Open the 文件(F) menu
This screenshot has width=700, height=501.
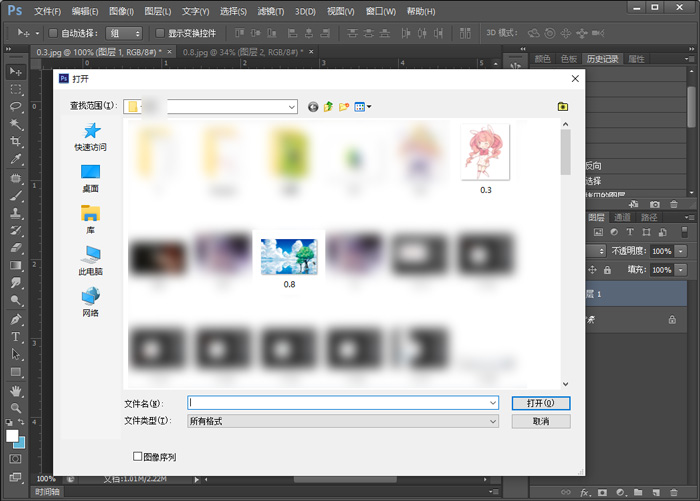(48, 12)
